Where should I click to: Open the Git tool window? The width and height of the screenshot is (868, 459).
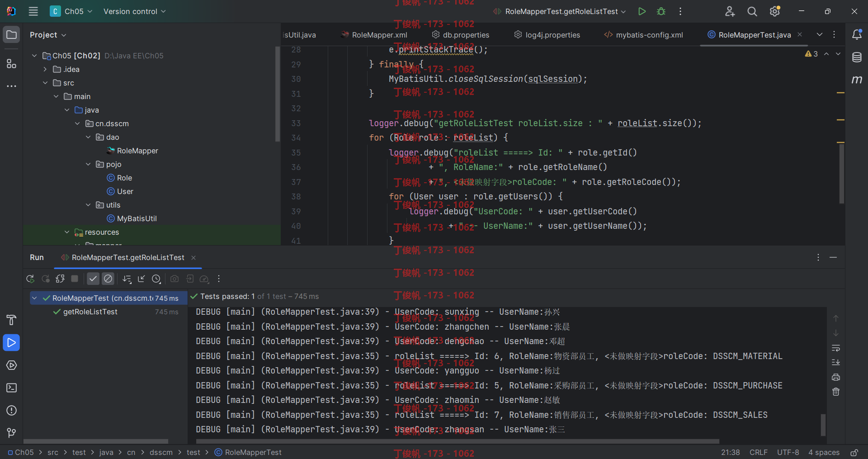coord(12,433)
